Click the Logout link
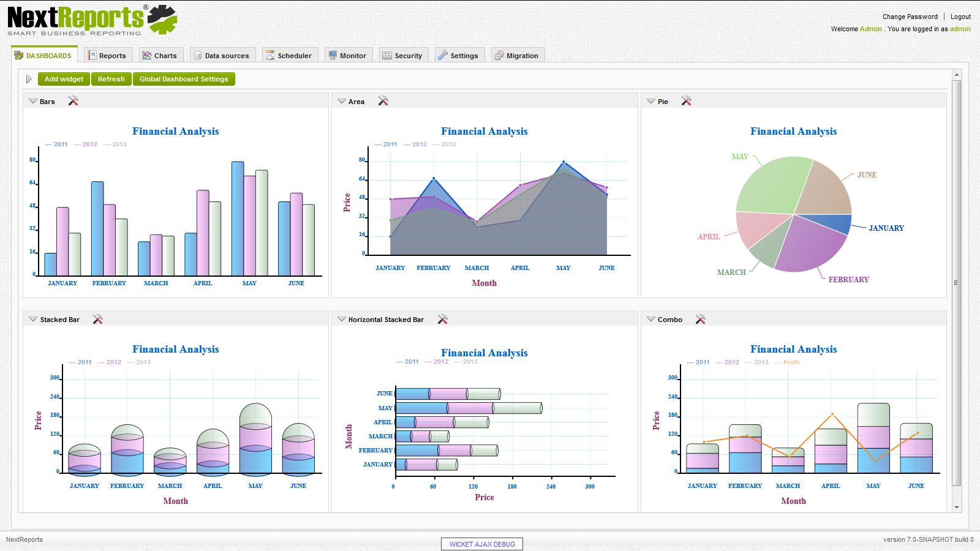The image size is (980, 551). (x=960, y=17)
